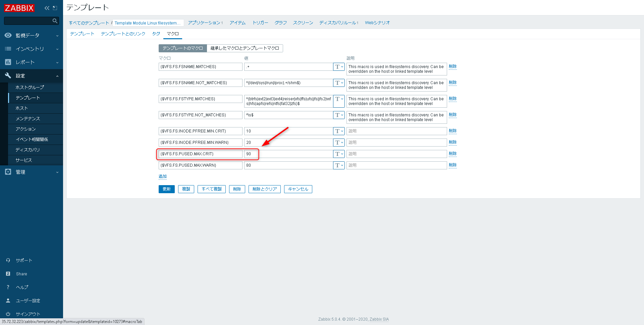Open ディスカバリルール link

point(338,23)
